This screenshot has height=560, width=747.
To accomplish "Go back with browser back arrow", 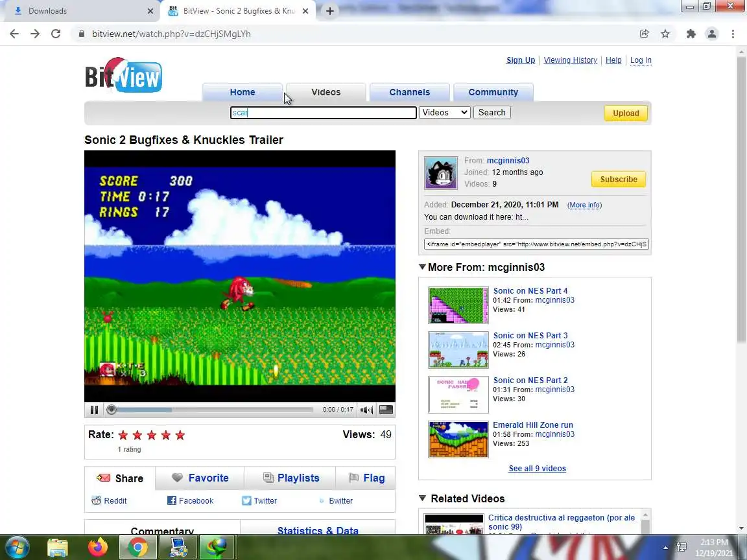I will coord(14,34).
